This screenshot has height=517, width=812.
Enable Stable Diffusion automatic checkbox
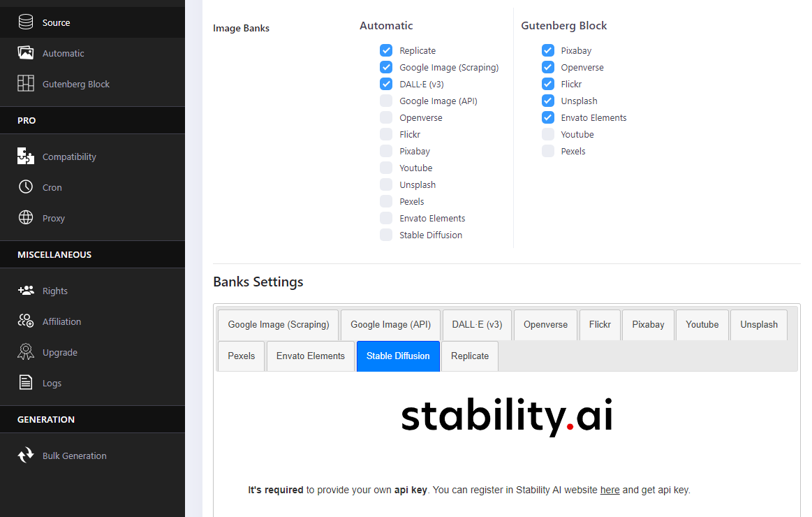click(386, 235)
